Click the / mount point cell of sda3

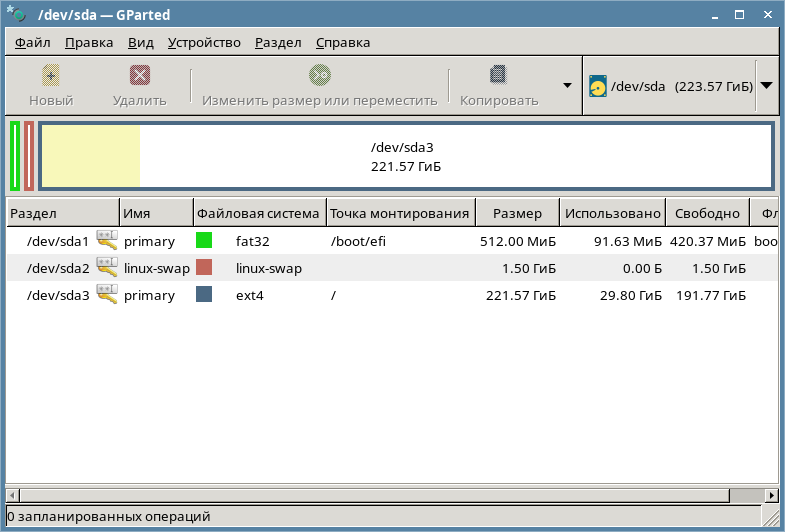[x=333, y=295]
